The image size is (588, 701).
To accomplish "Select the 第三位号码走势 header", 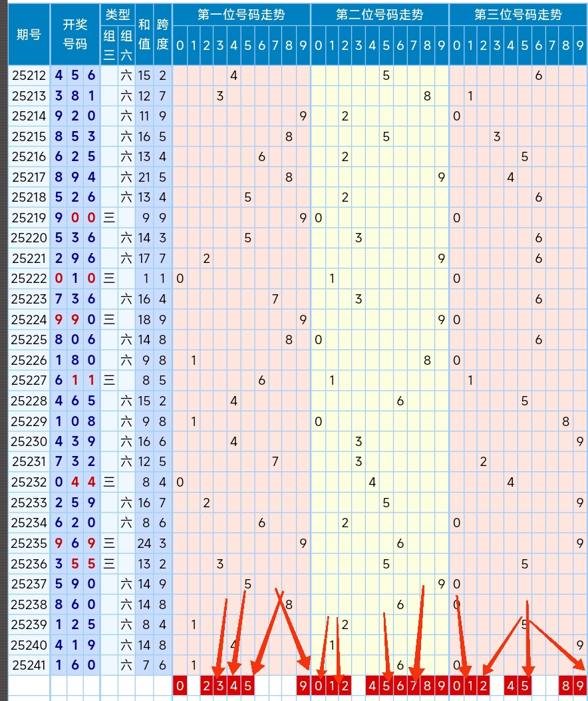I will click(x=518, y=15).
